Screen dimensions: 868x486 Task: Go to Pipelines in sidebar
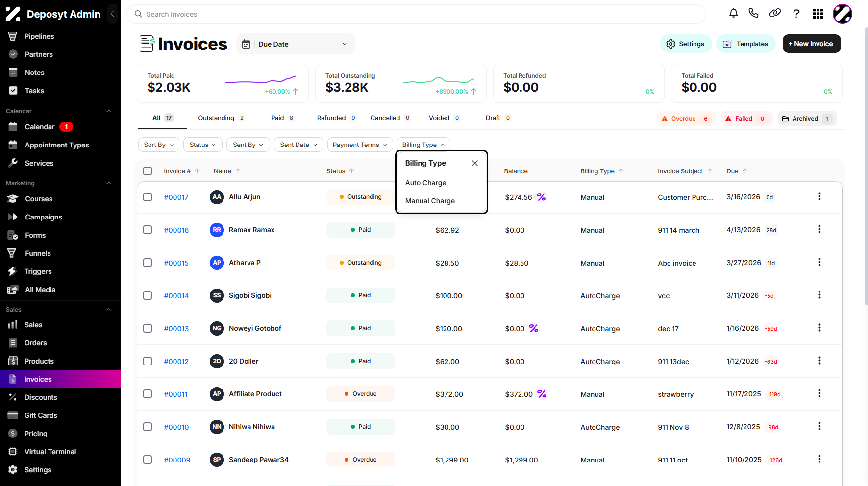point(39,36)
